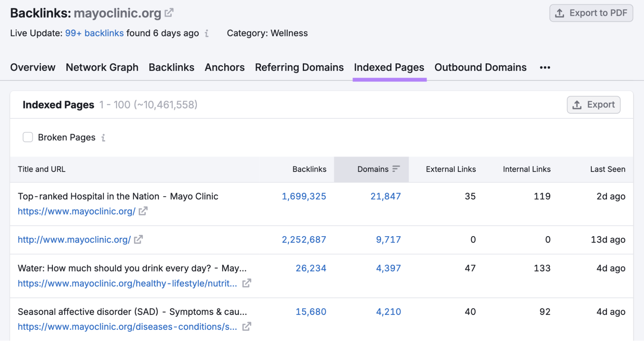This screenshot has height=341, width=644.
Task: Click the Export to PDF button
Action: point(591,13)
